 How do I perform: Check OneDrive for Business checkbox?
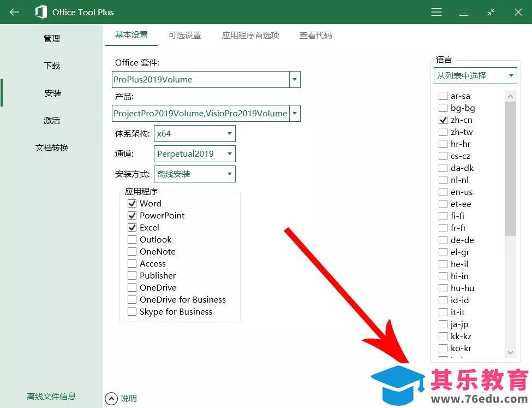click(x=132, y=300)
